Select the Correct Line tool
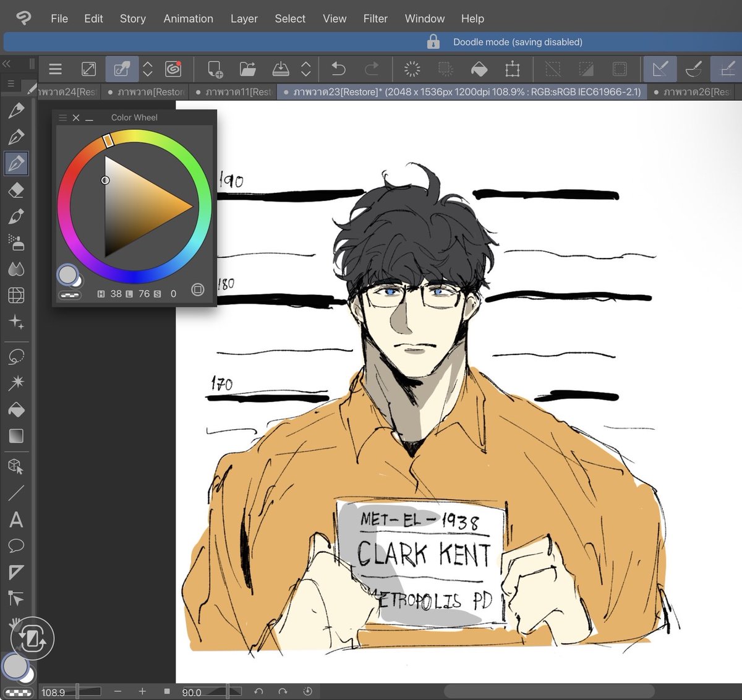The image size is (742, 700). point(17,599)
